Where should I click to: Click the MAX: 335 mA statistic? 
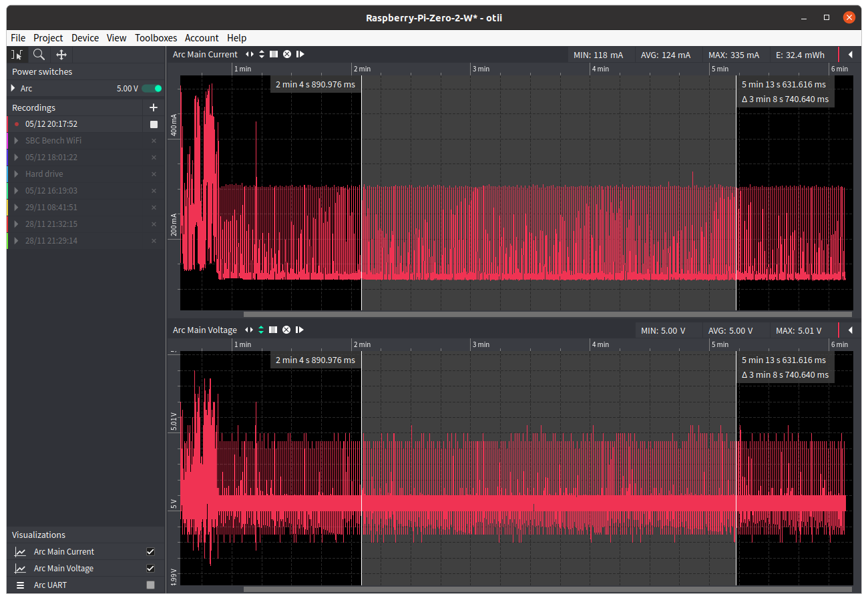[734, 55]
